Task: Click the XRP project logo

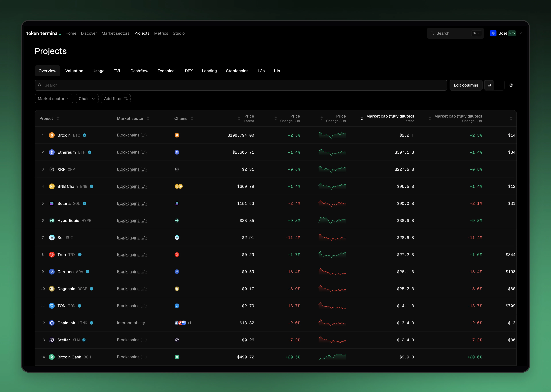Action: [52, 169]
